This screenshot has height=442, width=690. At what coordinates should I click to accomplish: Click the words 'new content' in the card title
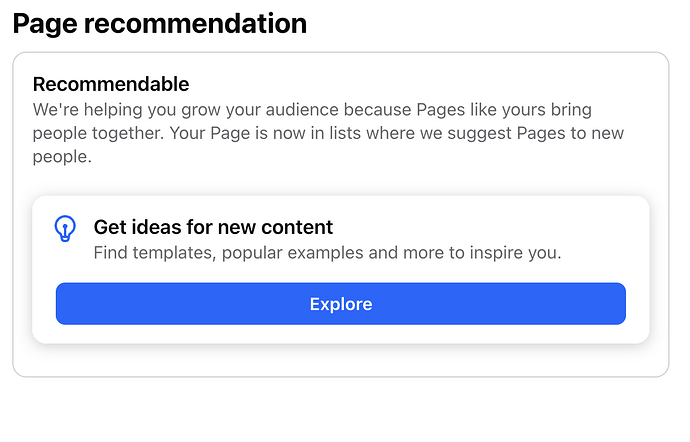click(x=275, y=227)
